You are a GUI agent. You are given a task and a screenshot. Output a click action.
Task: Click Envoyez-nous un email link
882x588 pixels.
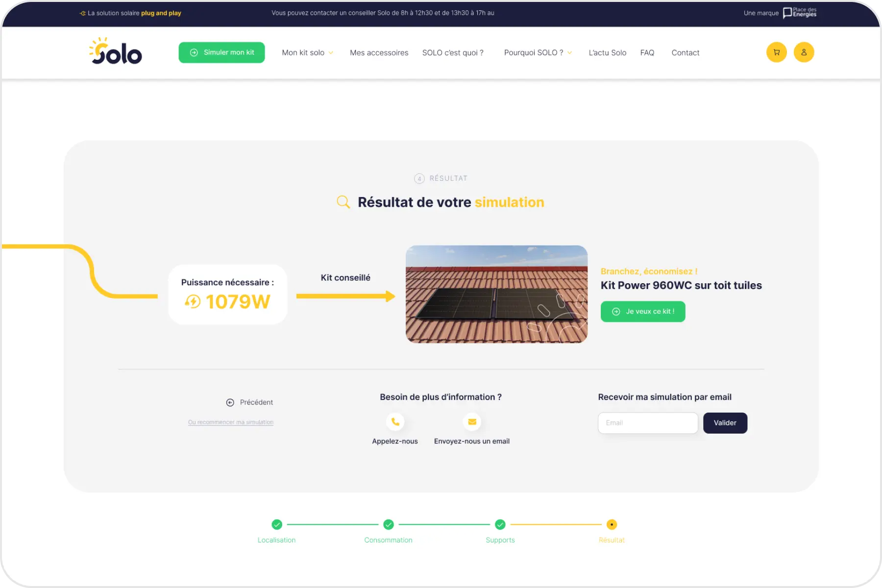(x=472, y=441)
